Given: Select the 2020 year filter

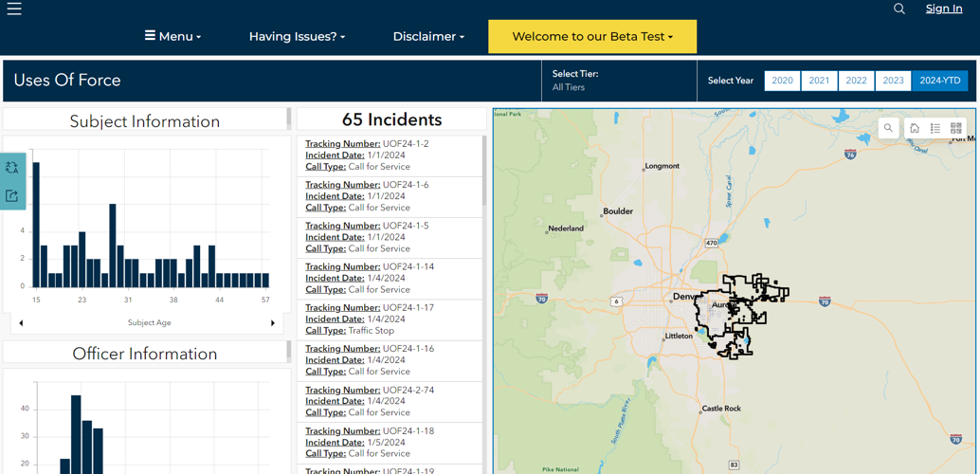Looking at the screenshot, I should (x=782, y=81).
